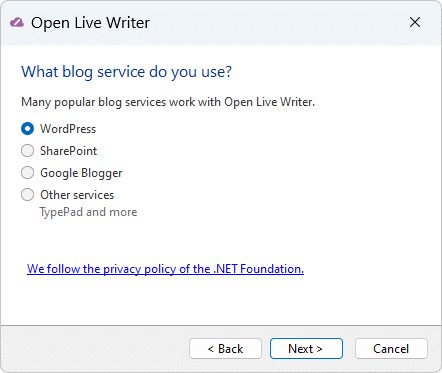Click the Open Live Writer logo icon
Viewport: 442px width, 373px height.
click(x=17, y=23)
